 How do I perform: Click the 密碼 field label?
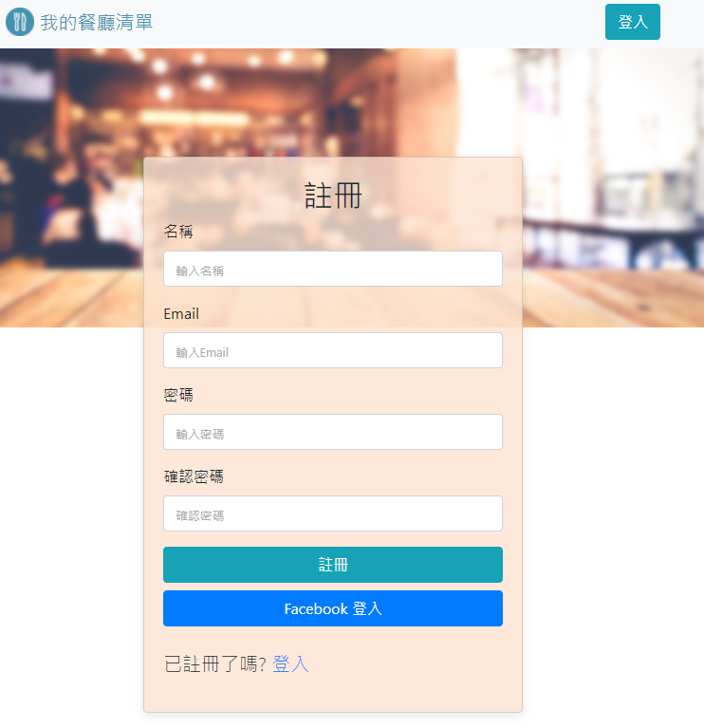pyautogui.click(x=178, y=395)
